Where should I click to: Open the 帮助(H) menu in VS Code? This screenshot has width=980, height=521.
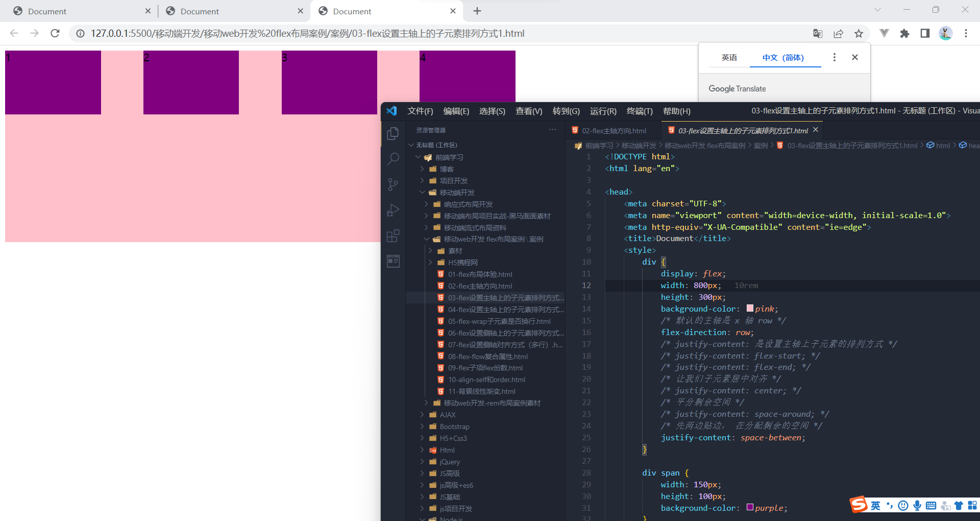pyautogui.click(x=676, y=111)
